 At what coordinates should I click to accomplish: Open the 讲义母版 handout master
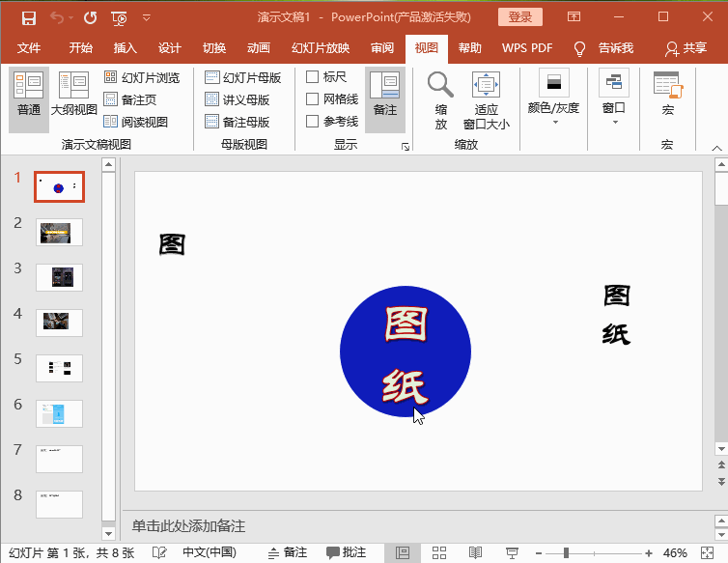tap(238, 99)
